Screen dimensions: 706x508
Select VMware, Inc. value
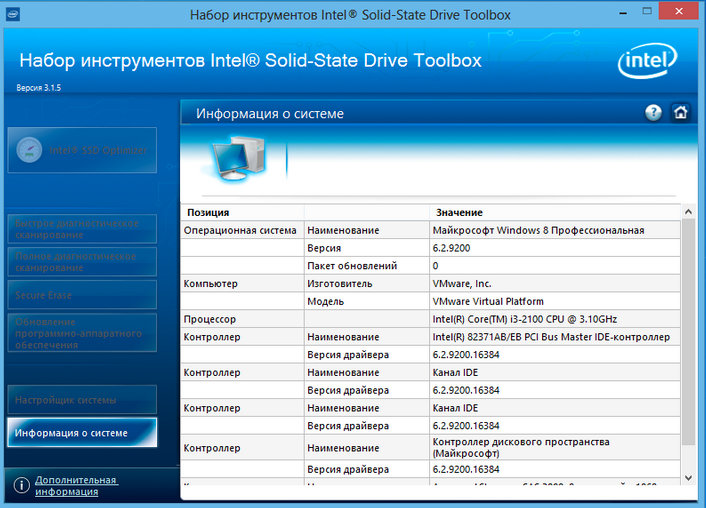(x=462, y=284)
